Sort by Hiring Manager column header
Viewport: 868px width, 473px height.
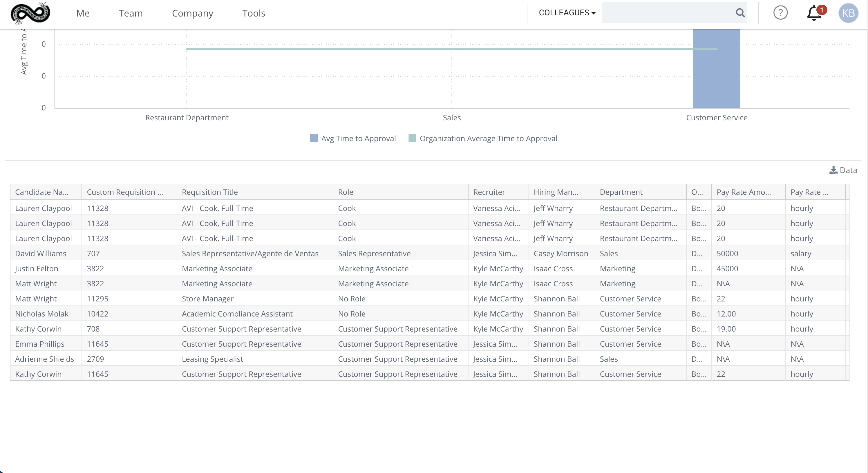pos(561,192)
